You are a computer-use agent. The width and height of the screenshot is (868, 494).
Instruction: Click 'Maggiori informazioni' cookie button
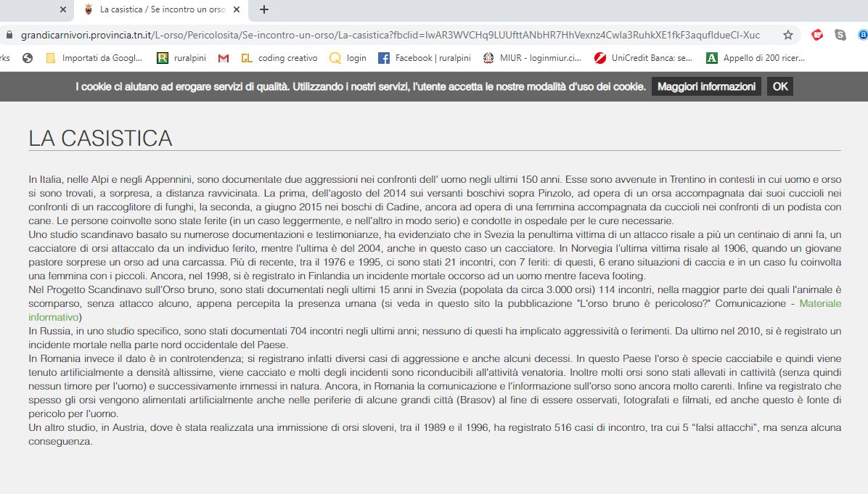click(x=705, y=86)
